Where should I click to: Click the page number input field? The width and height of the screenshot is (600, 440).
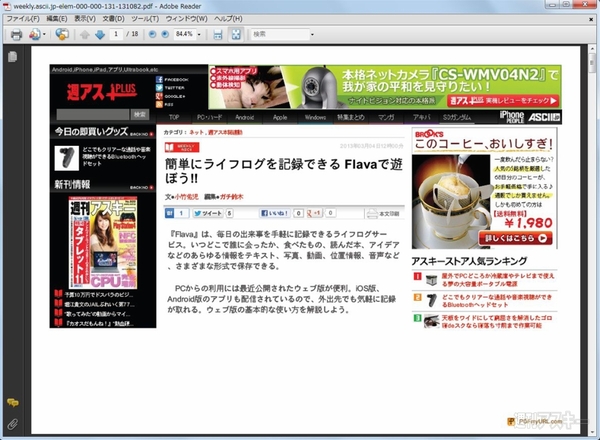116,34
